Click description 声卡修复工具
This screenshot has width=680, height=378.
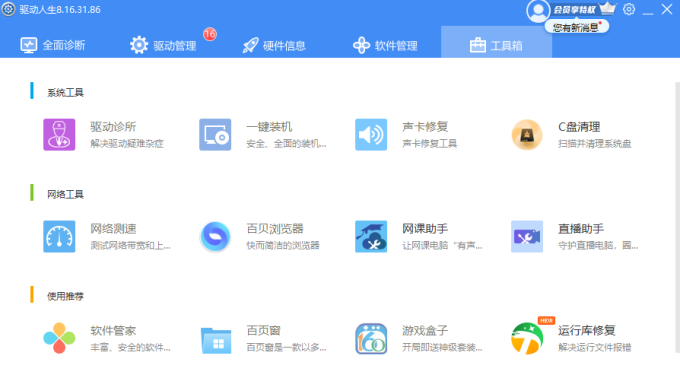pos(430,143)
